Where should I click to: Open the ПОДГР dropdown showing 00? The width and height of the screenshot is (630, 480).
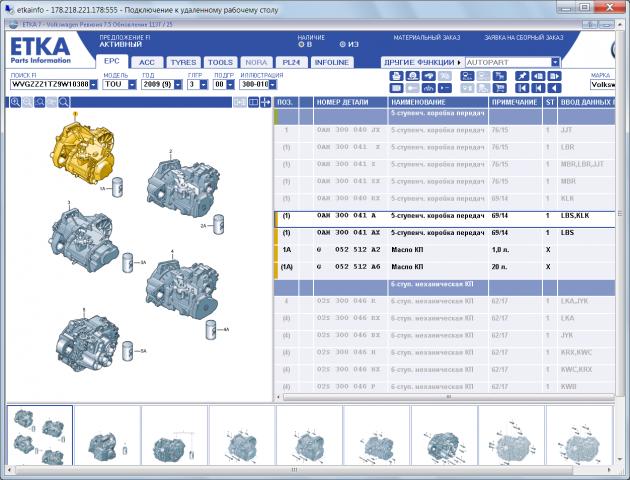(x=230, y=85)
